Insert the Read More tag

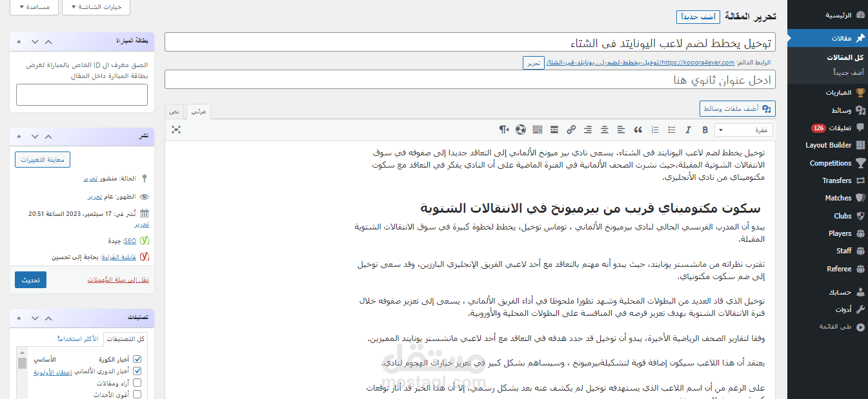coord(554,130)
